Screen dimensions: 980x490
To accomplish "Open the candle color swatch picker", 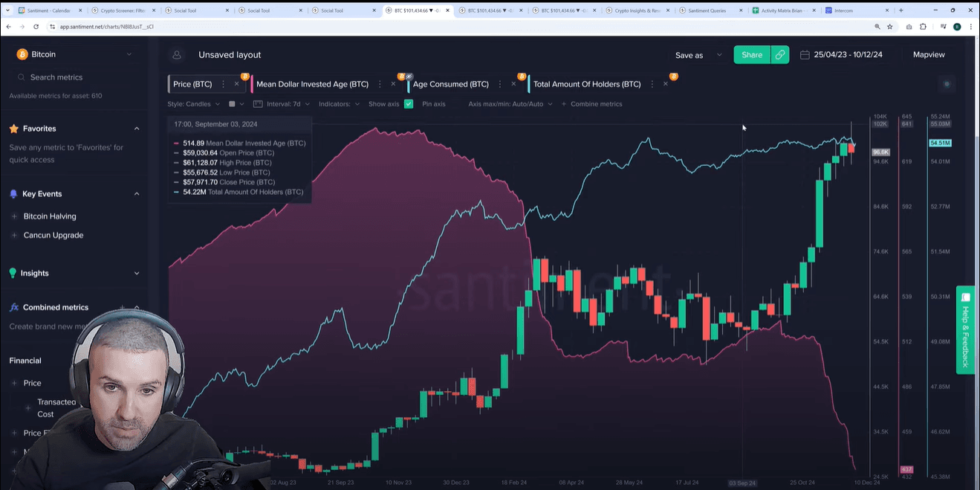I will coord(236,104).
